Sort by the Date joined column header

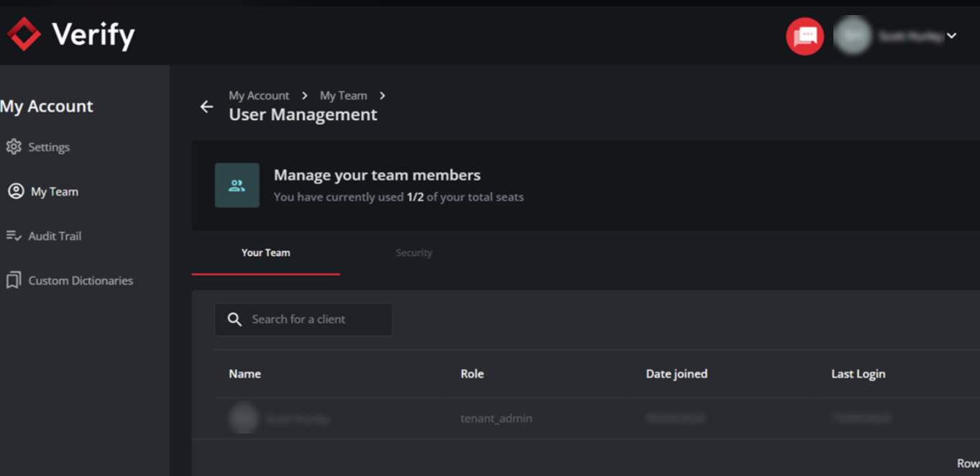(x=676, y=374)
